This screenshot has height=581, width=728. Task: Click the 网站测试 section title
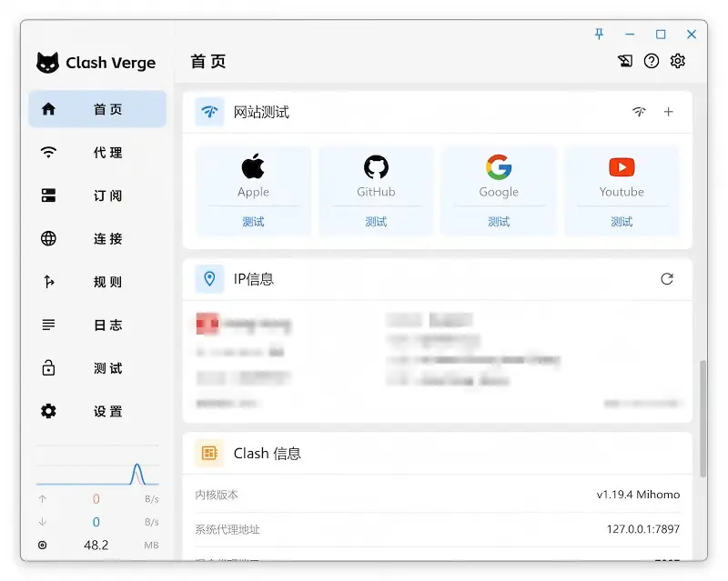tap(261, 112)
